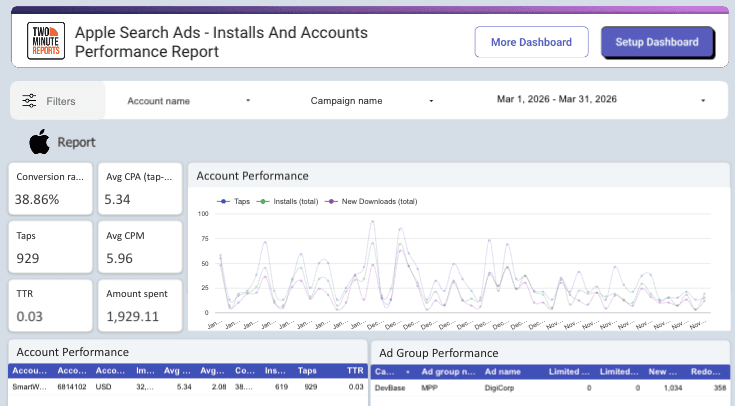Click the Taps scorecard showing 929
The width and height of the screenshot is (735, 406).
pos(51,247)
